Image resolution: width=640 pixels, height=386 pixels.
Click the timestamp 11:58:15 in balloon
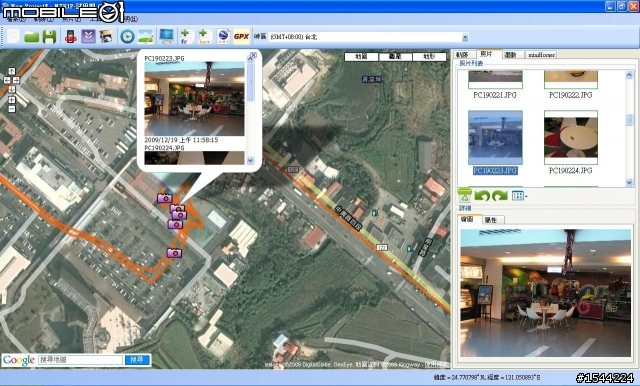coord(181,140)
